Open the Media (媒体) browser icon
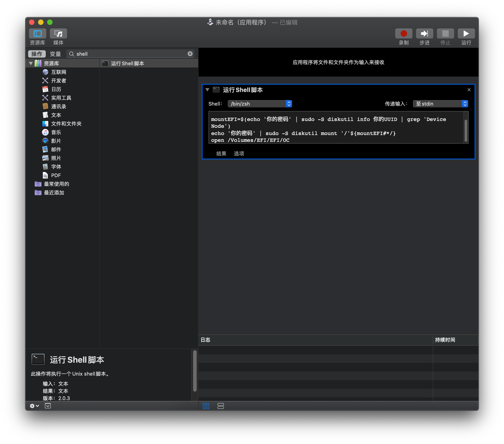The height and width of the screenshot is (444, 504). 58,34
